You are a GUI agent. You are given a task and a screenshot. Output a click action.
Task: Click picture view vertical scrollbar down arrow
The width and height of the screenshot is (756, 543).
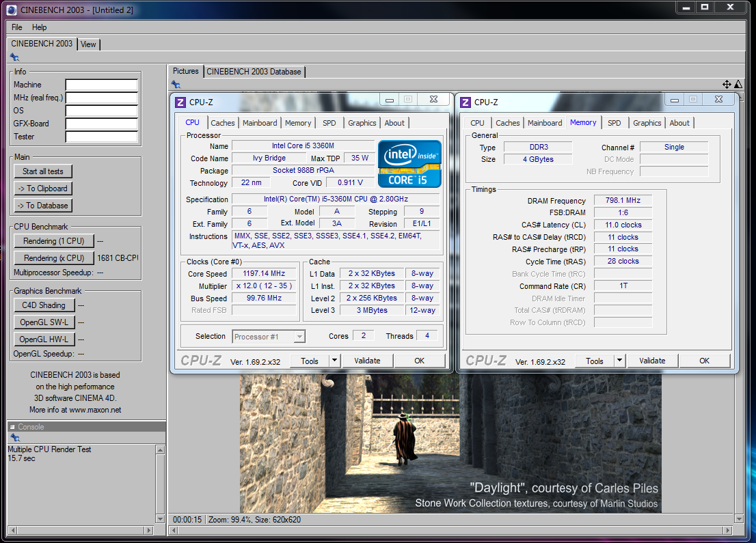click(739, 519)
